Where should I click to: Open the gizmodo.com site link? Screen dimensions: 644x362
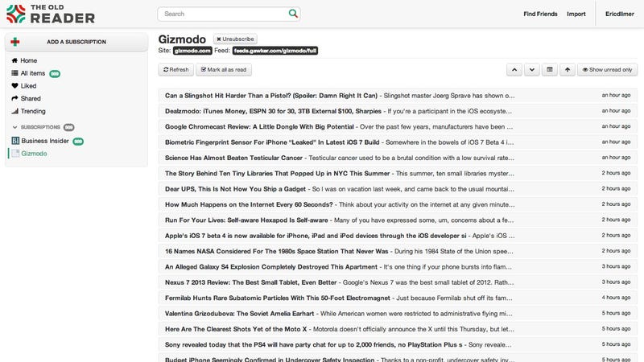pos(192,51)
